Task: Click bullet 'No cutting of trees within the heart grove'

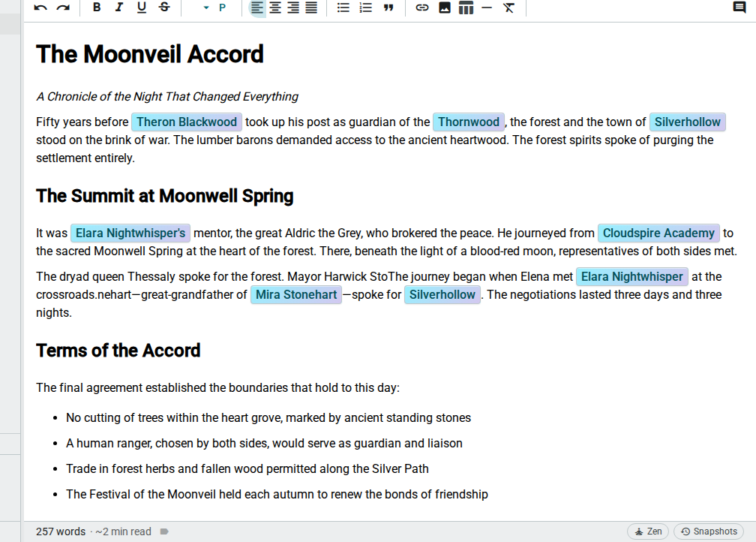Action: (268, 418)
